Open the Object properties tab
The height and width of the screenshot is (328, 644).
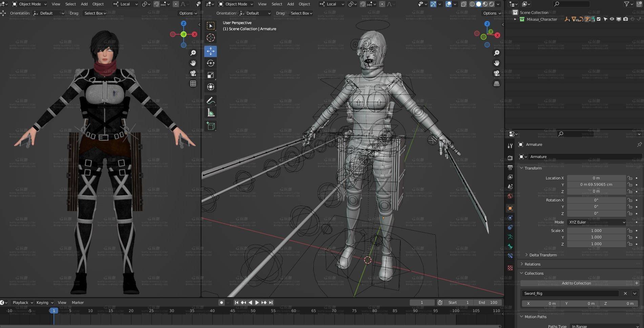510,208
